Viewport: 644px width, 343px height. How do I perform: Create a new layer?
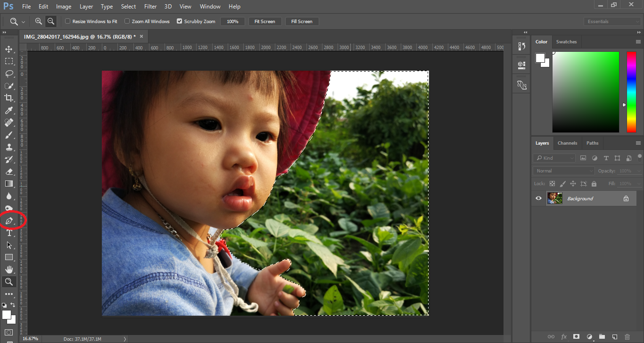[x=615, y=336]
